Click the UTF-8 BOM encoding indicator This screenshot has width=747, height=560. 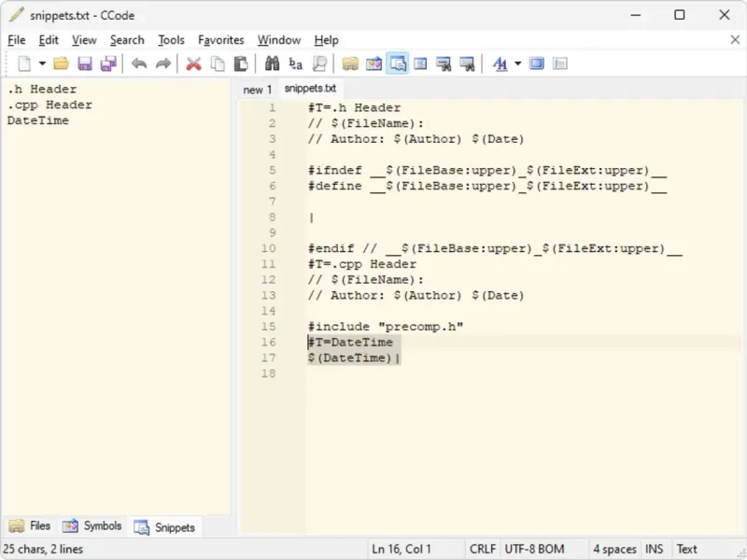(x=534, y=549)
